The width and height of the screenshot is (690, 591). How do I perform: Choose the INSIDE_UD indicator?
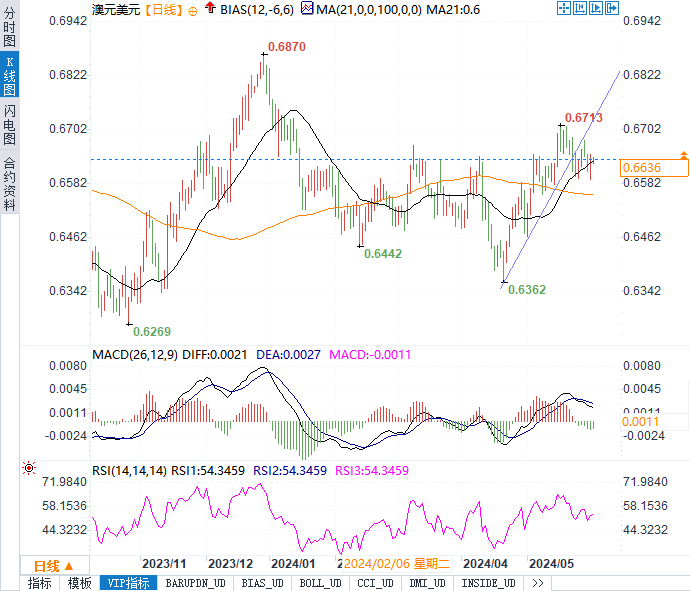[x=488, y=583]
